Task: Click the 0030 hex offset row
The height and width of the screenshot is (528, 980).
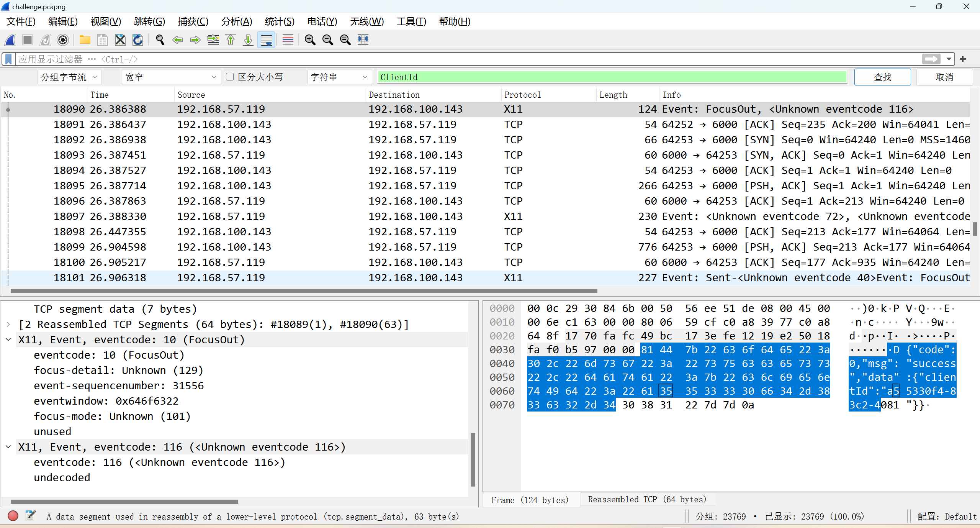Action: point(502,350)
